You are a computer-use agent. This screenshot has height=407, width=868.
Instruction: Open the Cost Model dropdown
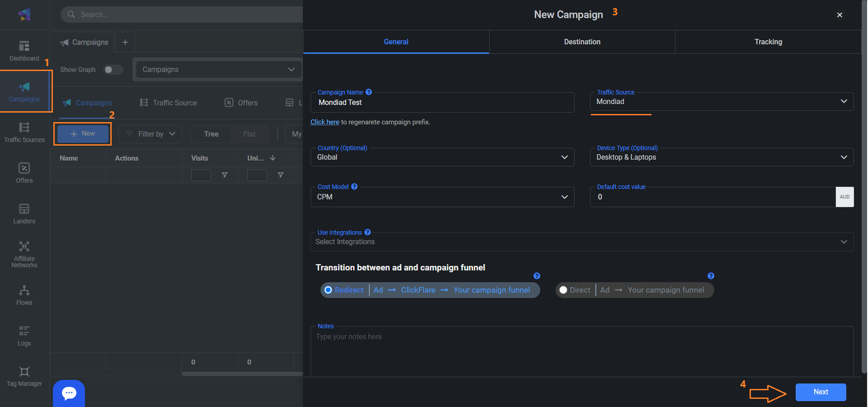point(442,197)
